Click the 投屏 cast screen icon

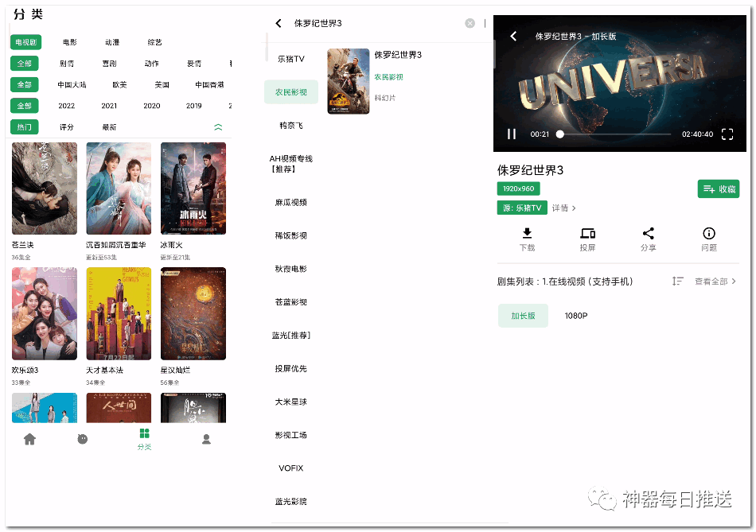click(587, 233)
